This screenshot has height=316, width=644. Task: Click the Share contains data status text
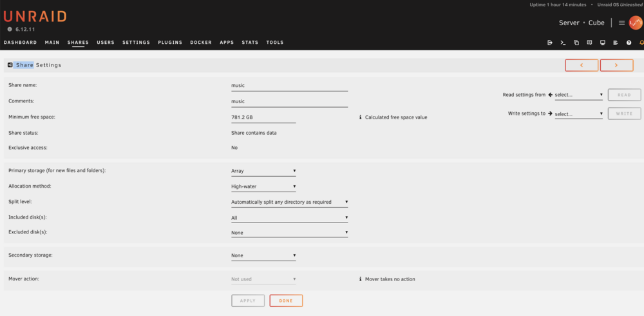[x=254, y=133]
